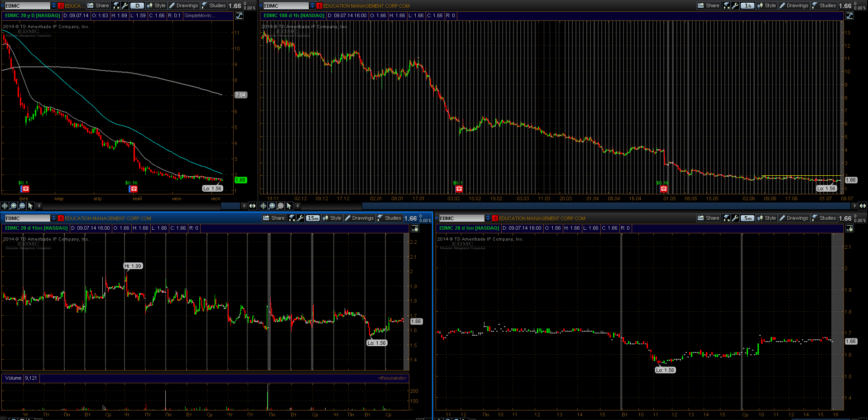Click zoom in magnifier under daily chart
The image size is (868, 420).
tap(14, 206)
